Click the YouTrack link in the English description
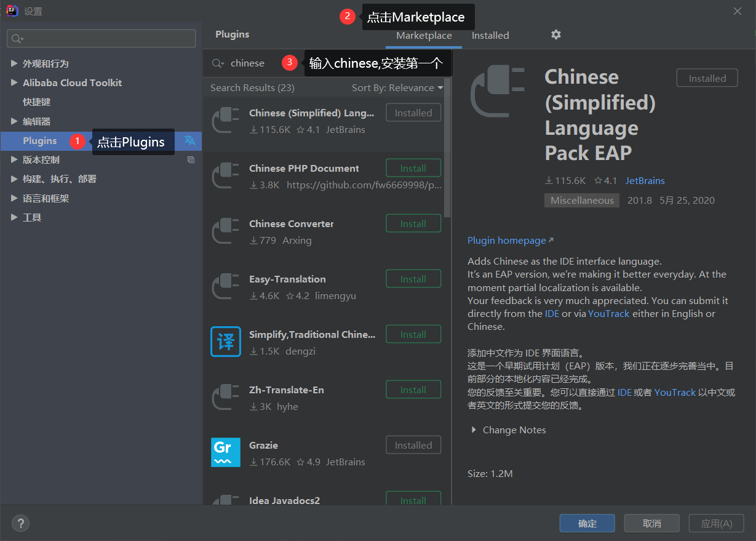756x541 pixels. (609, 314)
